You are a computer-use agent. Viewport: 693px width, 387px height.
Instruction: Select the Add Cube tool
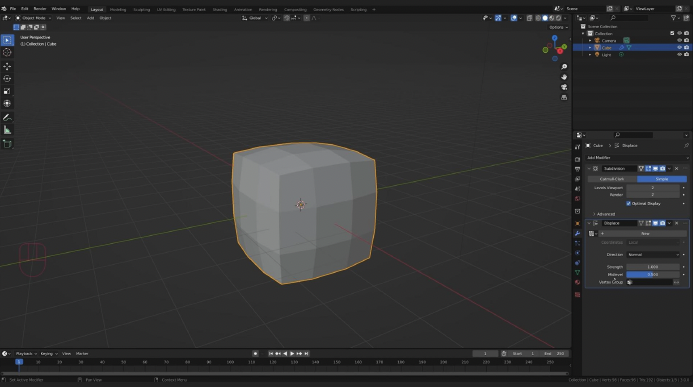point(7,144)
